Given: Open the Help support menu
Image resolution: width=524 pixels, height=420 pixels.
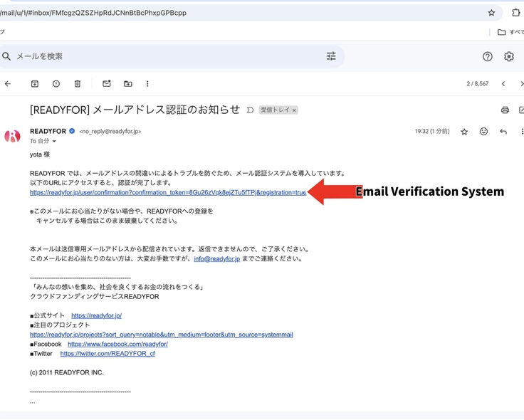Looking at the screenshot, I should coord(488,56).
